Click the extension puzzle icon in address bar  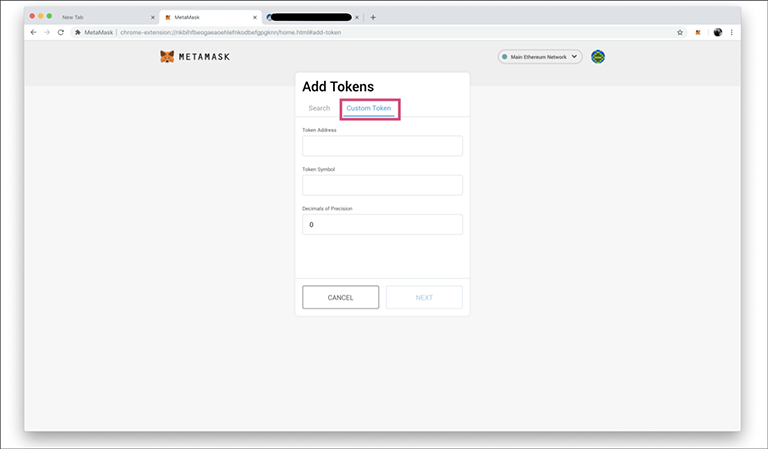(77, 32)
